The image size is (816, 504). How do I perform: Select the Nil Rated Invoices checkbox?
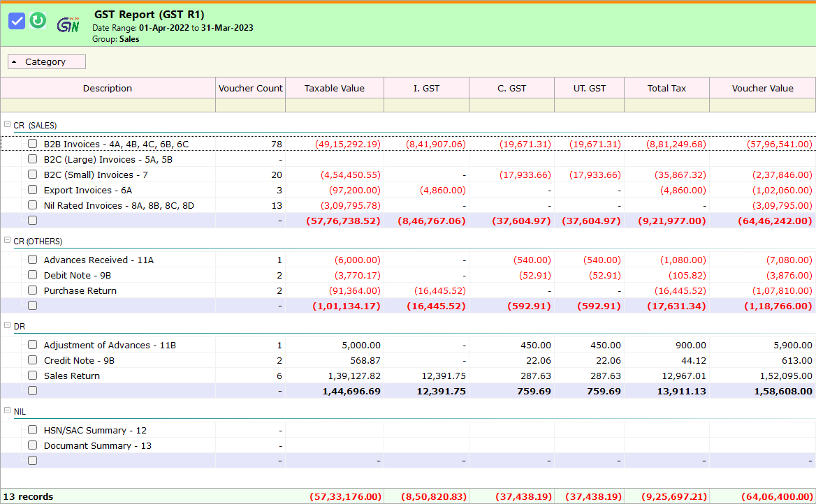pos(32,205)
